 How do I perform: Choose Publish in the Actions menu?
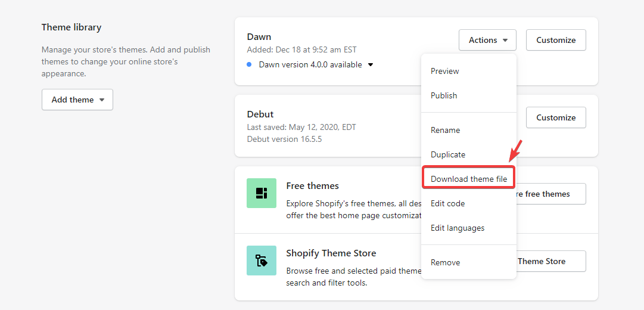click(444, 95)
